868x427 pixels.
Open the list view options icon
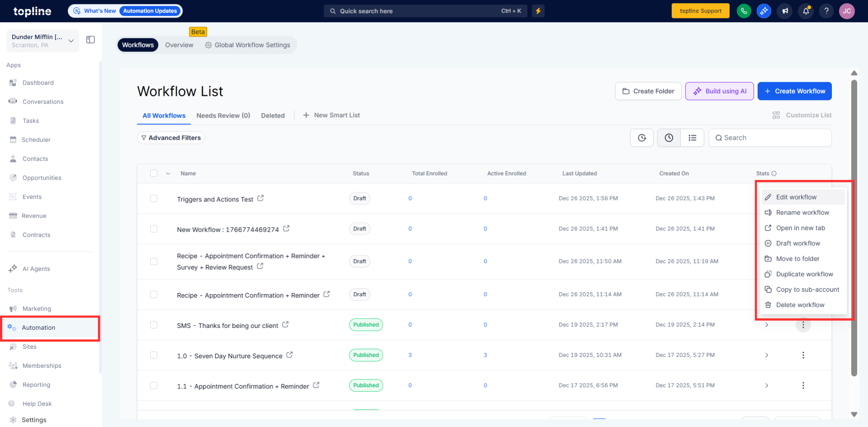(692, 138)
